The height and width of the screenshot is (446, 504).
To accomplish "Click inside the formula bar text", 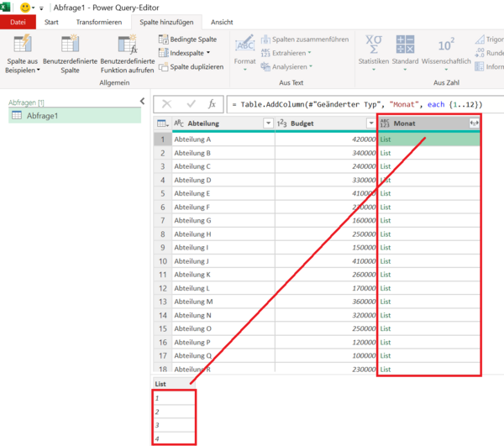I will (x=353, y=103).
